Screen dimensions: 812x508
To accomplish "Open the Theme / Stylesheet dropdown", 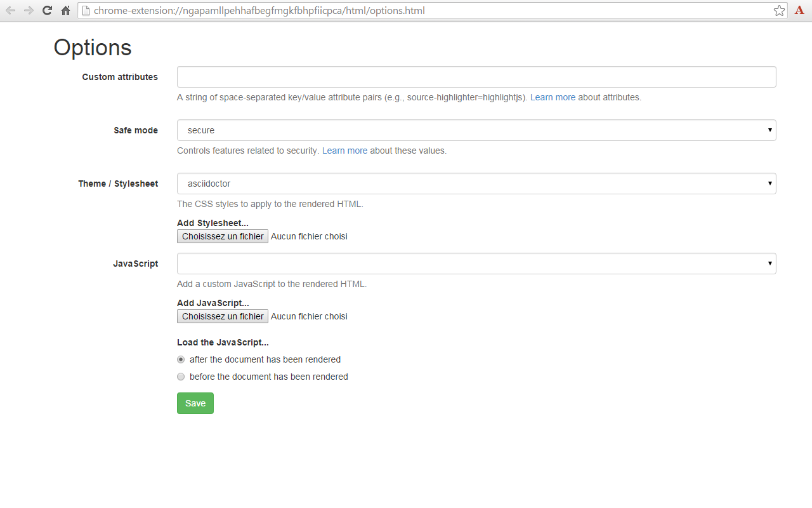I will pyautogui.click(x=476, y=183).
